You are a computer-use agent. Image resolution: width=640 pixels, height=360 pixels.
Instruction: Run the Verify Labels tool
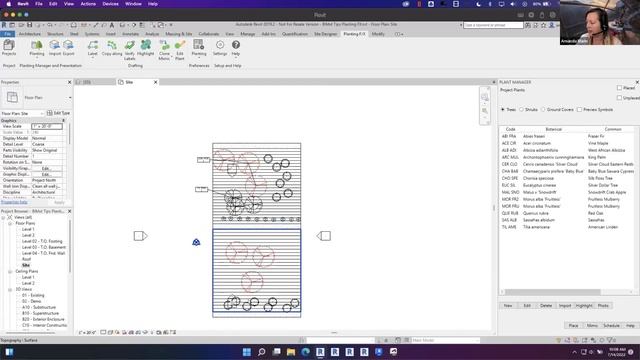[129, 50]
